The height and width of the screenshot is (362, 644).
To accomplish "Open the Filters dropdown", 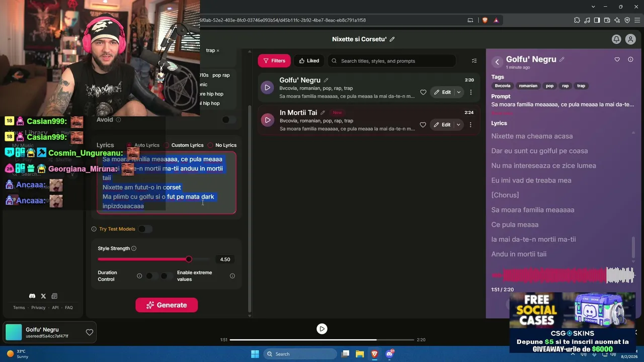I will point(274,61).
